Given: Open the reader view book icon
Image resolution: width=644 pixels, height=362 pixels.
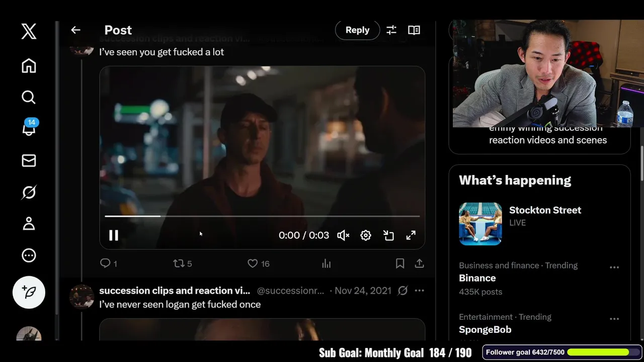Looking at the screenshot, I should point(414,30).
